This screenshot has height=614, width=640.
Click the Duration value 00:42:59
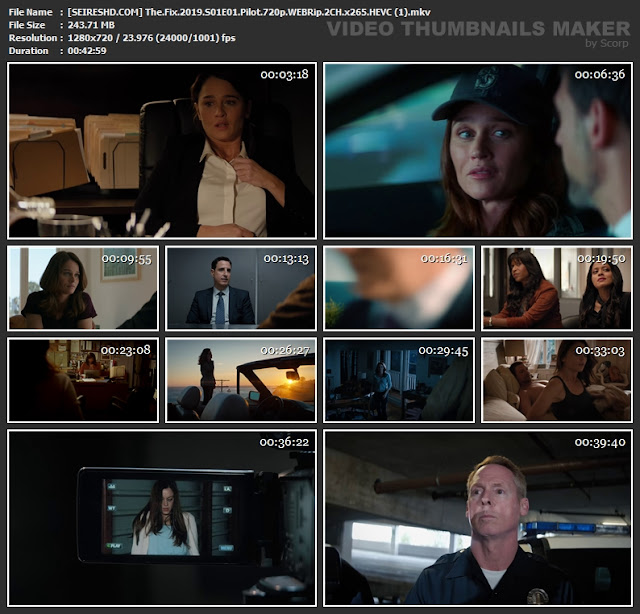[87, 51]
